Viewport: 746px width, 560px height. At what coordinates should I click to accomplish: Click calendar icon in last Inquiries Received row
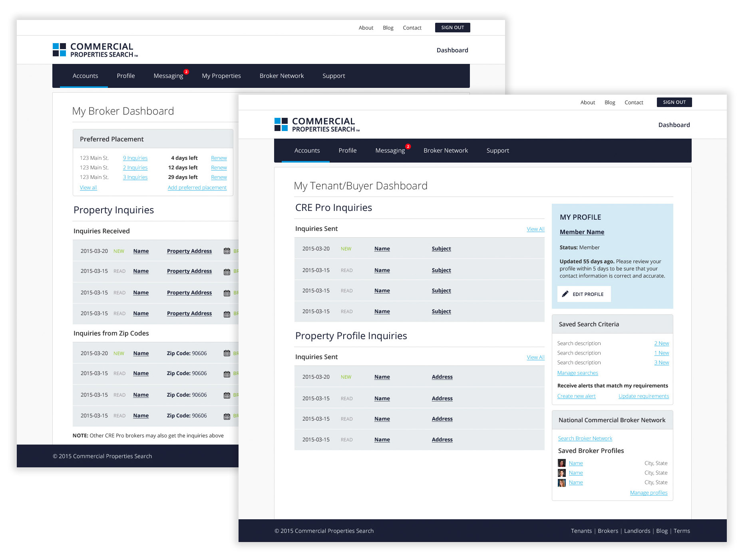click(x=227, y=314)
